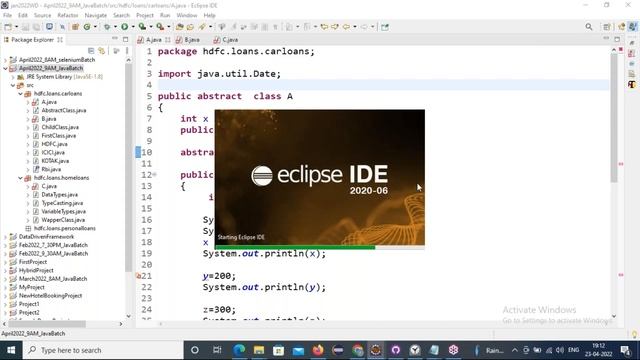Click the Forward navigation arrow icon
This screenshot has width=640, height=360.
tap(364, 27)
